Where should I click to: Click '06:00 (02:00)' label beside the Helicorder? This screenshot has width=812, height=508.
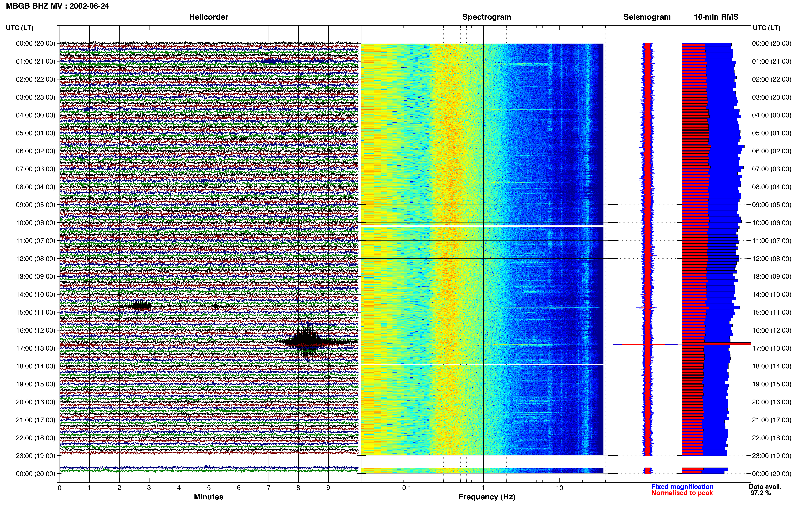click(x=36, y=151)
